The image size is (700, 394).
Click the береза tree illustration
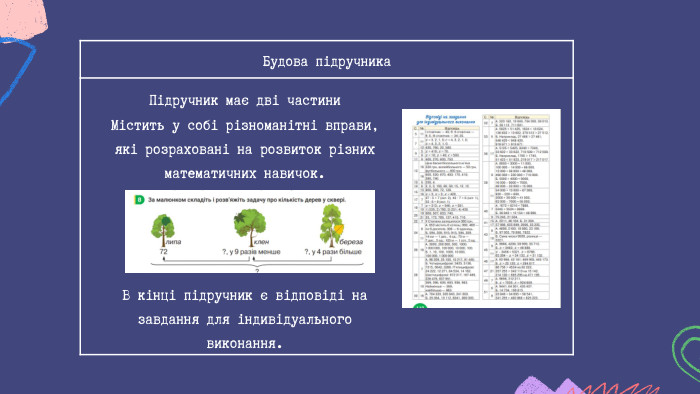[x=331, y=226]
